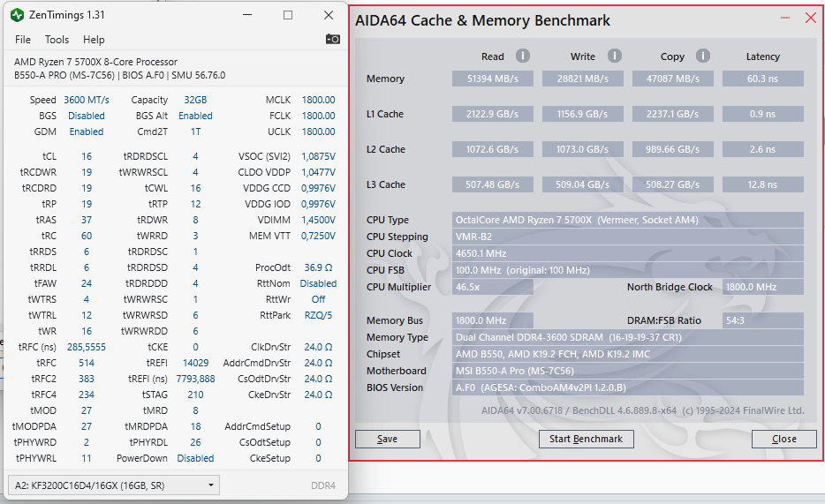Click Memory Copy value 47087 MB/s

[673, 79]
